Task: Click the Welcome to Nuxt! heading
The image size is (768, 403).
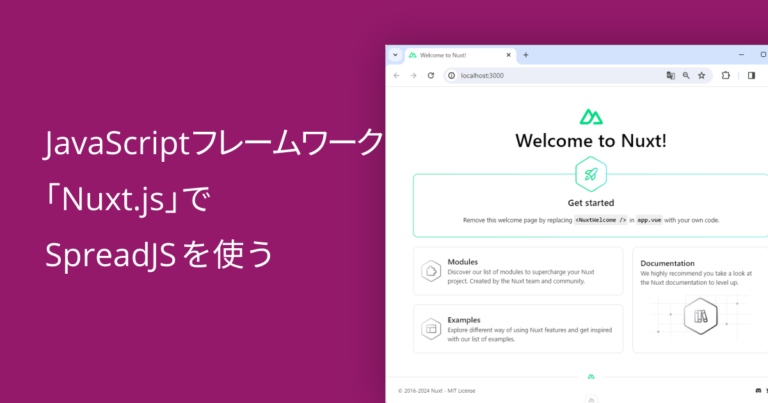Action: tap(591, 141)
